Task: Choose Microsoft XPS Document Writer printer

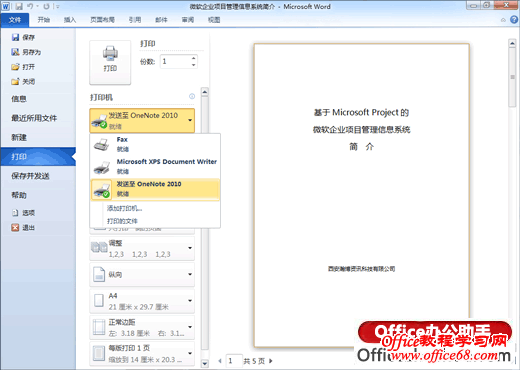Action: [155, 166]
